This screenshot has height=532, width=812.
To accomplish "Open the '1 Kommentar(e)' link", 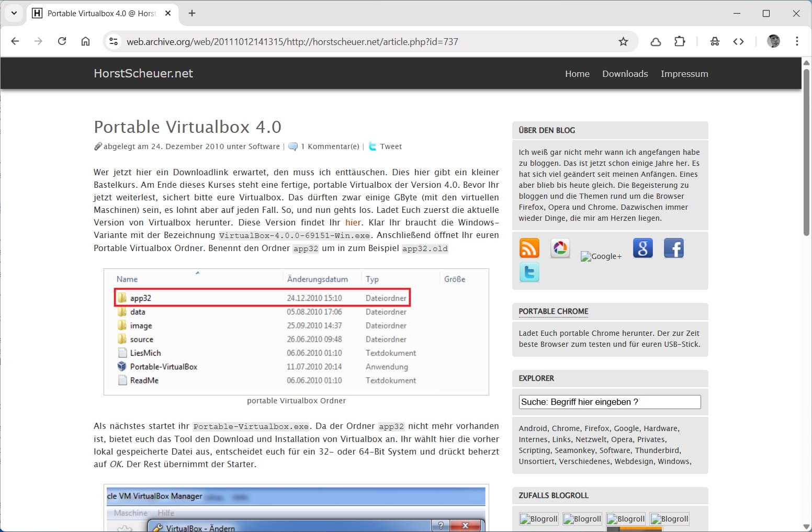I will [x=330, y=146].
